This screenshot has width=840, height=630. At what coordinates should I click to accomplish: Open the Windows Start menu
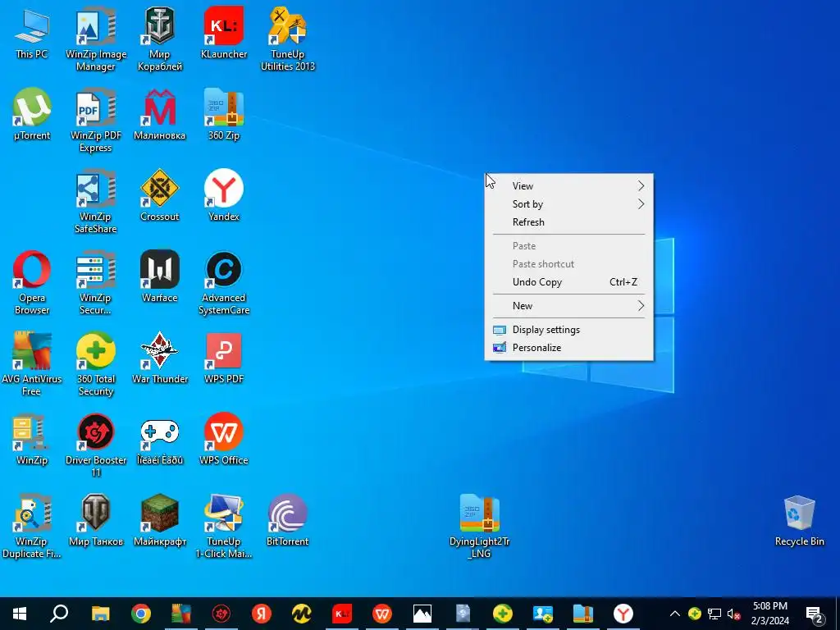pos(20,614)
